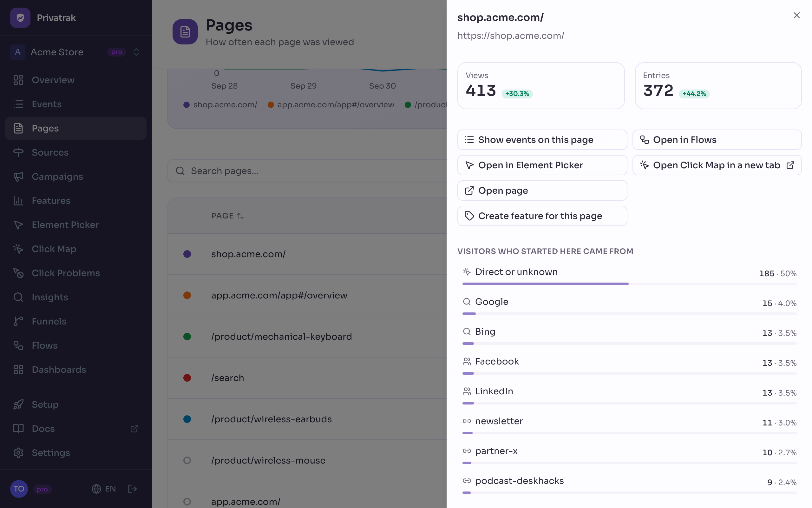The height and width of the screenshot is (508, 812).
Task: Select Sources in the sidebar
Action: click(76, 152)
